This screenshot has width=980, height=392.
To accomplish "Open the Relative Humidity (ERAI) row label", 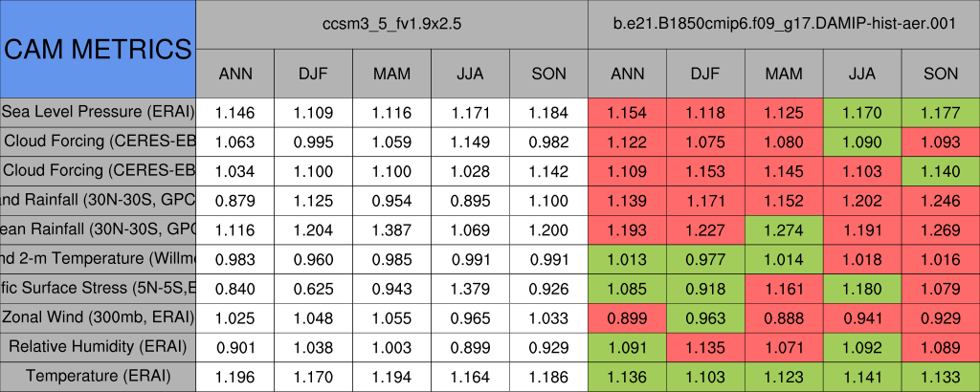I will [98, 346].
